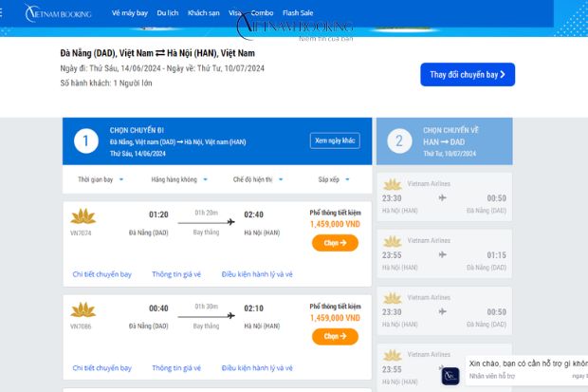The width and height of the screenshot is (588, 392).
Task: Click the Số hành khách: 1 Người lớn text
Action: [x=106, y=83]
